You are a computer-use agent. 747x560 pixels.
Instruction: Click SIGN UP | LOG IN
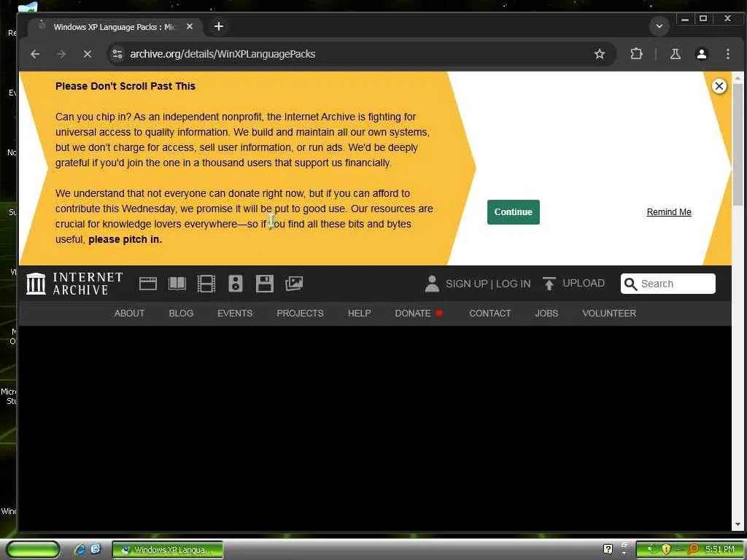point(488,284)
